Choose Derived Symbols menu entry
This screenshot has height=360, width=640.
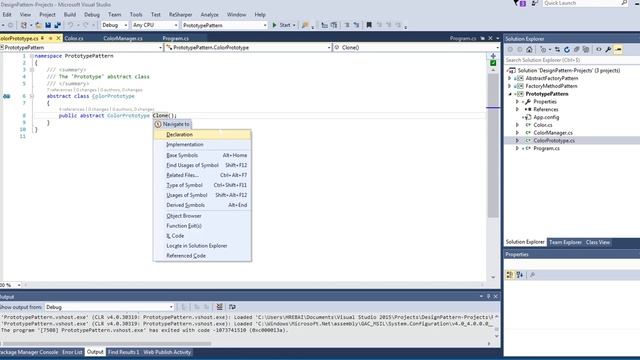202,205
